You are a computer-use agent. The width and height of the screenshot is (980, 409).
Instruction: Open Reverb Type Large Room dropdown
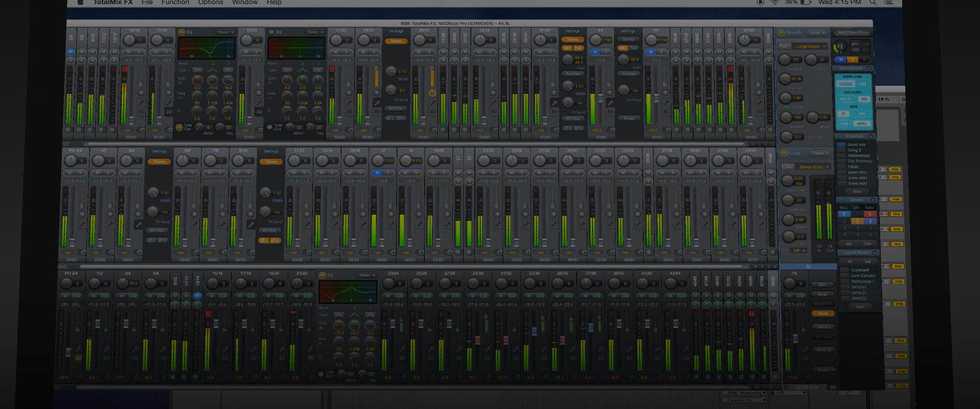click(810, 46)
